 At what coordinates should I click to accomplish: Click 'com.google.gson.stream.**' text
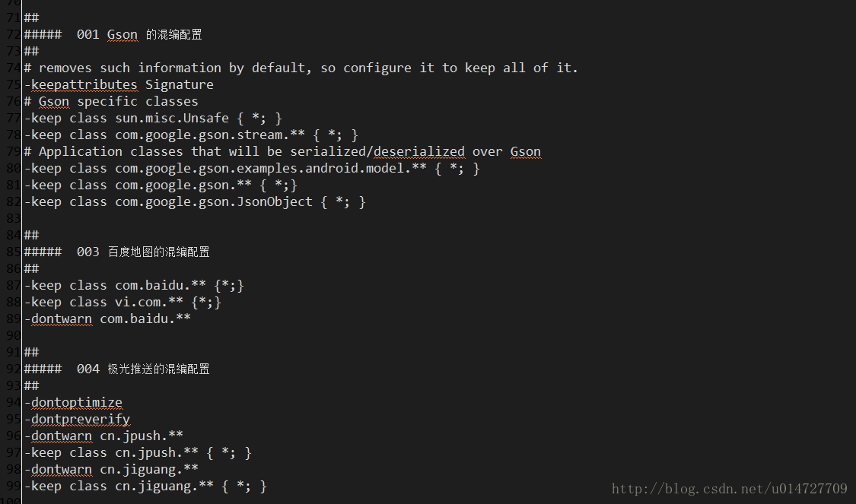click(x=210, y=135)
